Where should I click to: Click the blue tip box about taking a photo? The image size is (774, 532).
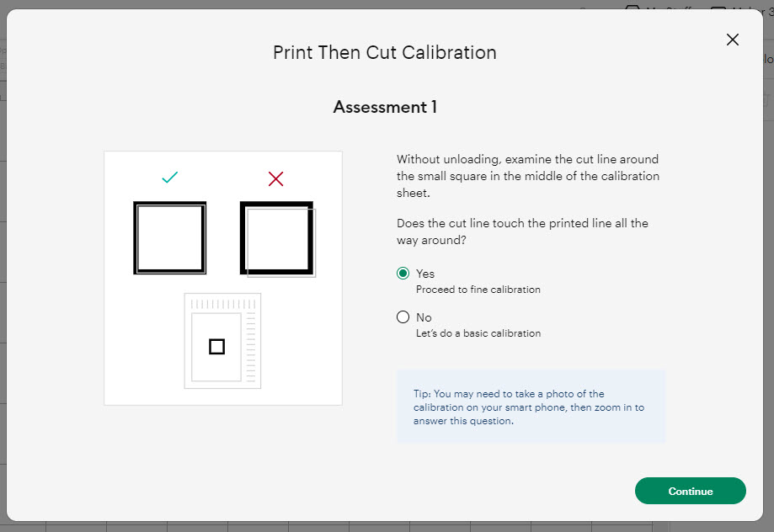click(531, 407)
